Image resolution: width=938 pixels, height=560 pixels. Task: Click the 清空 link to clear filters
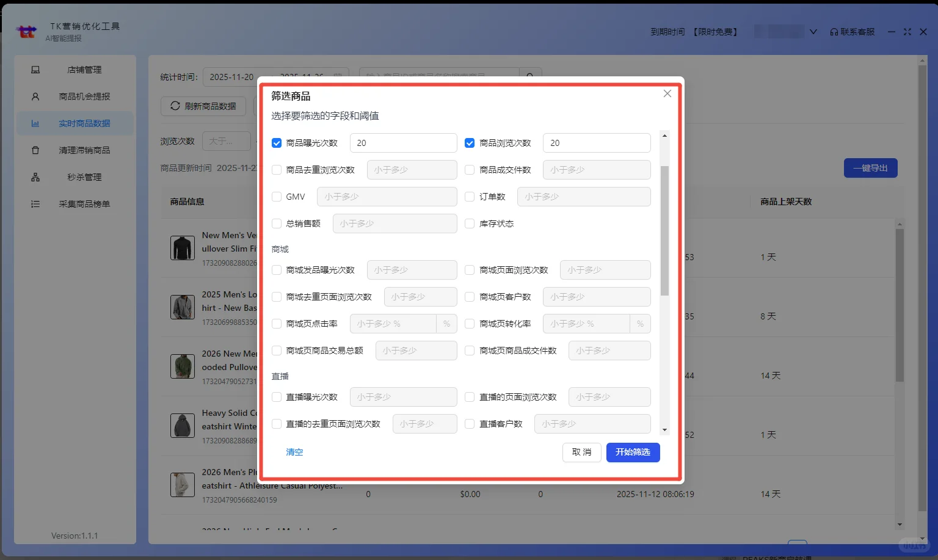click(294, 452)
